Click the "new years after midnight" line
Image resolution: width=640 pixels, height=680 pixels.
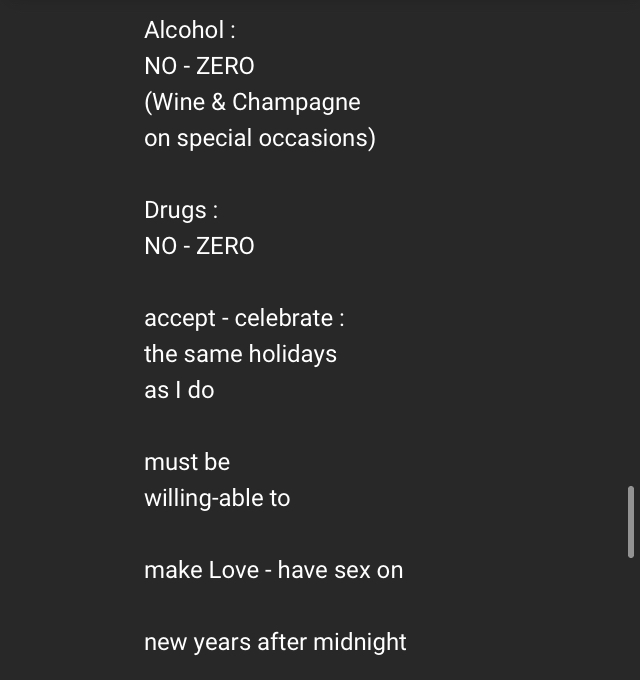275,642
